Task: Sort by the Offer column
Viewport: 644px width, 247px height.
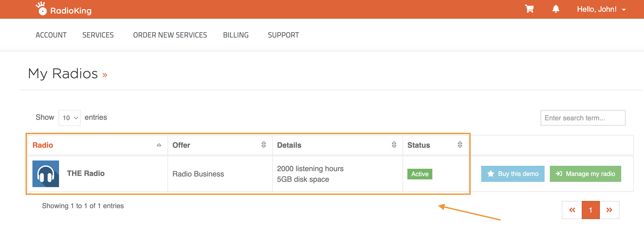Action: pos(220,145)
